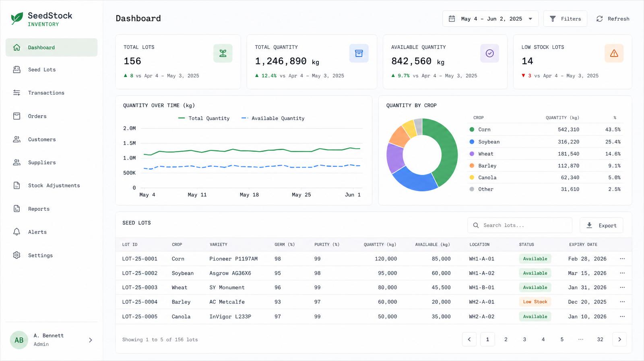Click the Total Quantity archive box icon
644x361 pixels.
click(359, 53)
